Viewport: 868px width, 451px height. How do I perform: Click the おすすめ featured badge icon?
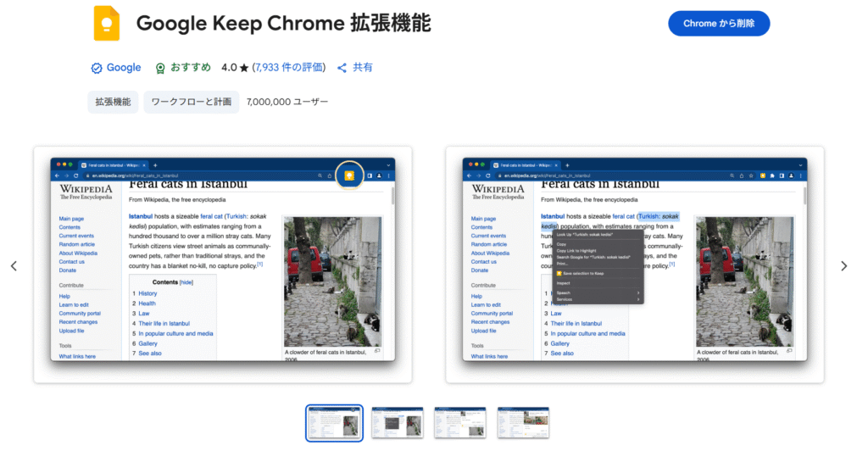(x=160, y=68)
